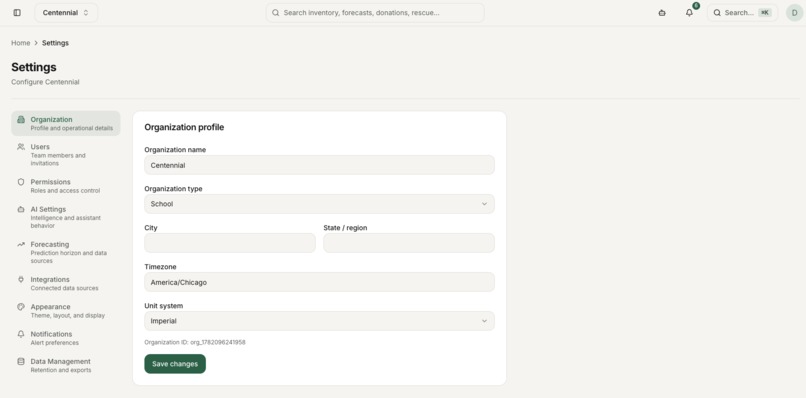
Task: Click the Organization type chevron arrow
Action: 484,204
